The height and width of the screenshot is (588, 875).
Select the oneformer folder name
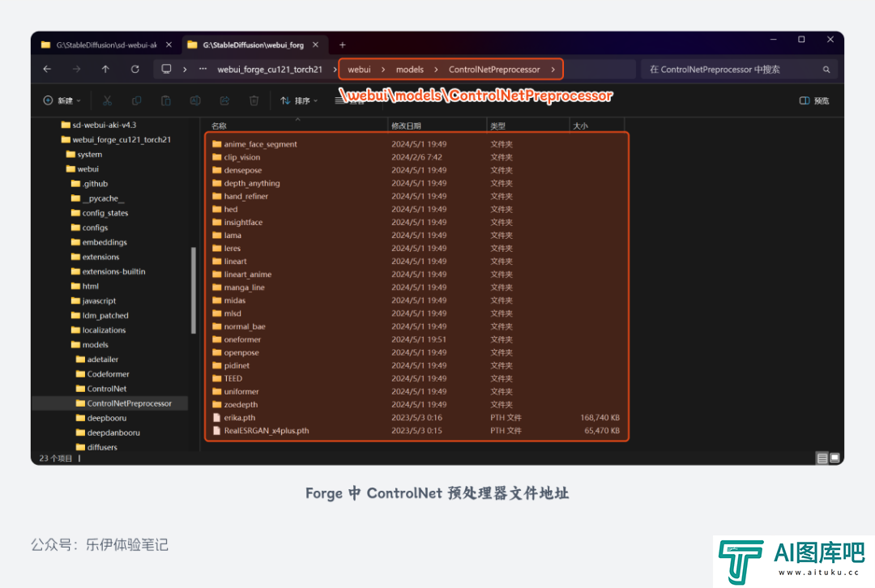pos(242,339)
